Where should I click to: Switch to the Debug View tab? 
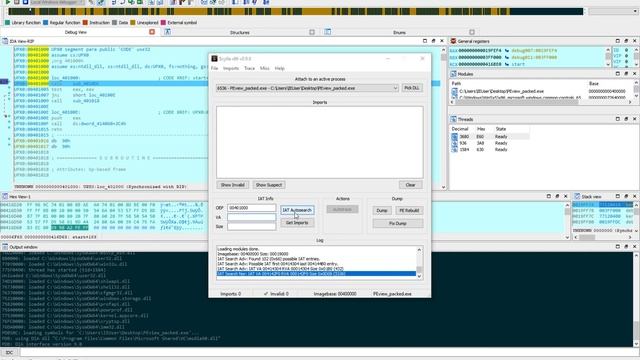[x=76, y=32]
